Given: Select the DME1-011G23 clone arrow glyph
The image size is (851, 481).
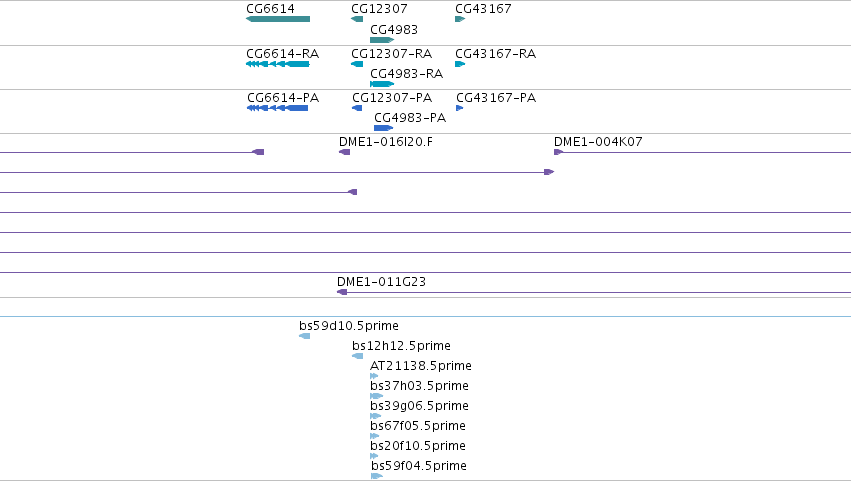Looking at the screenshot, I should click(x=342, y=292).
